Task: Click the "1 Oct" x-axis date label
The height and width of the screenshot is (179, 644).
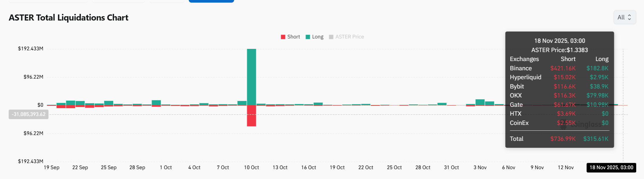Action: click(x=166, y=167)
